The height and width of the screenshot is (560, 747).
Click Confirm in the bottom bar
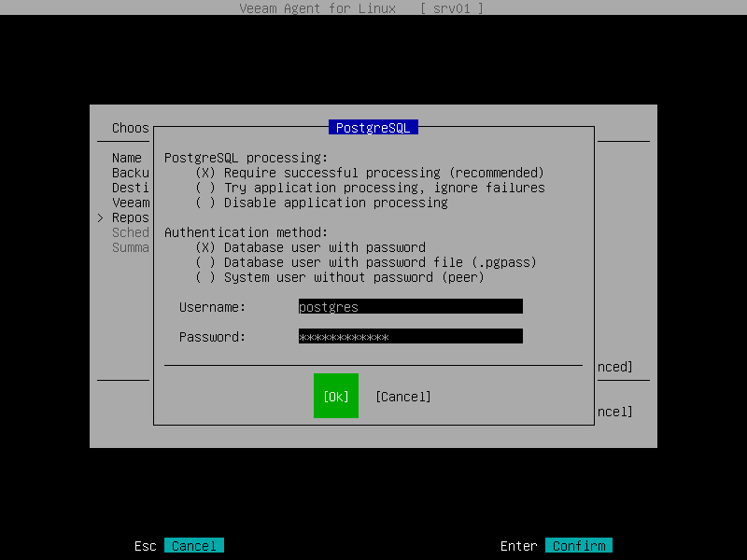coord(578,545)
